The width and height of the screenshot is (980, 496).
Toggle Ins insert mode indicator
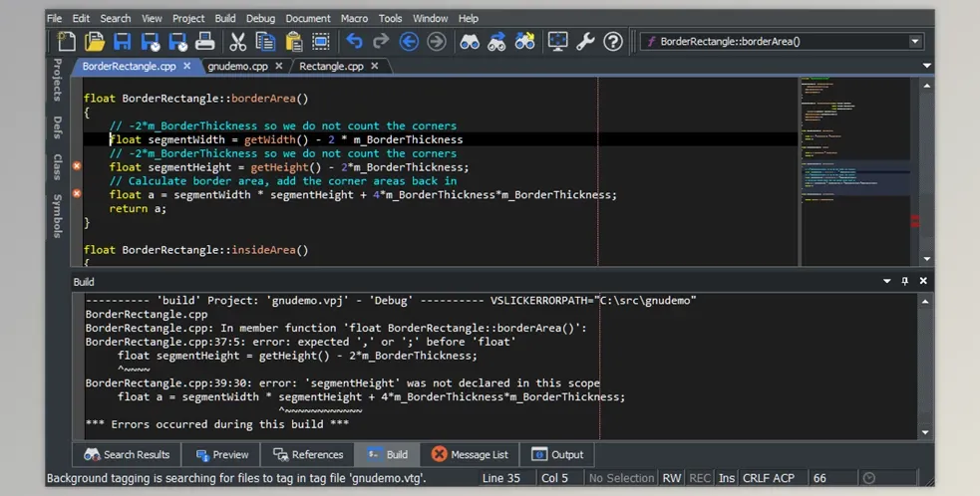pyautogui.click(x=726, y=478)
